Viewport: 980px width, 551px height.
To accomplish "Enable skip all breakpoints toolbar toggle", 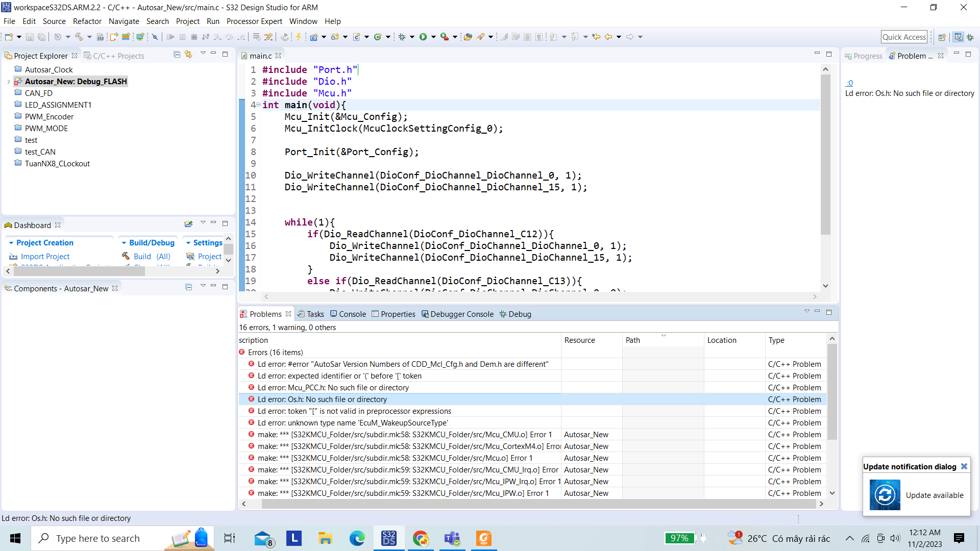I will [x=155, y=36].
